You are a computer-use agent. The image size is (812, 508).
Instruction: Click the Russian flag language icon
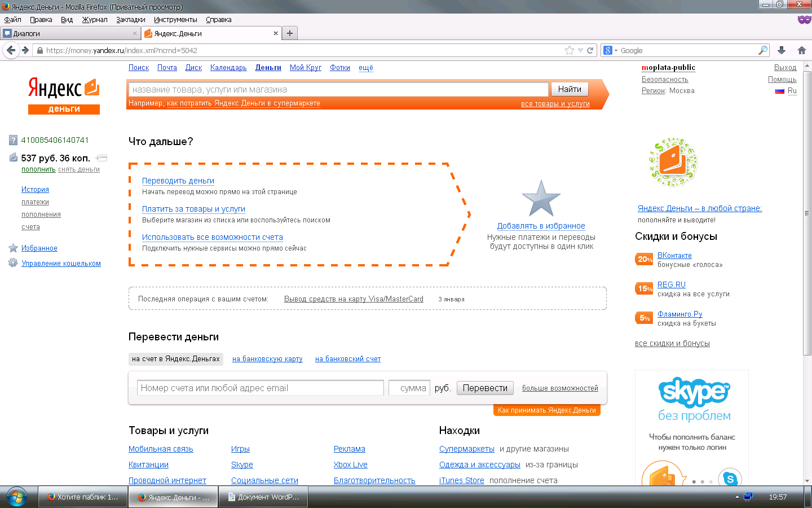tap(780, 91)
